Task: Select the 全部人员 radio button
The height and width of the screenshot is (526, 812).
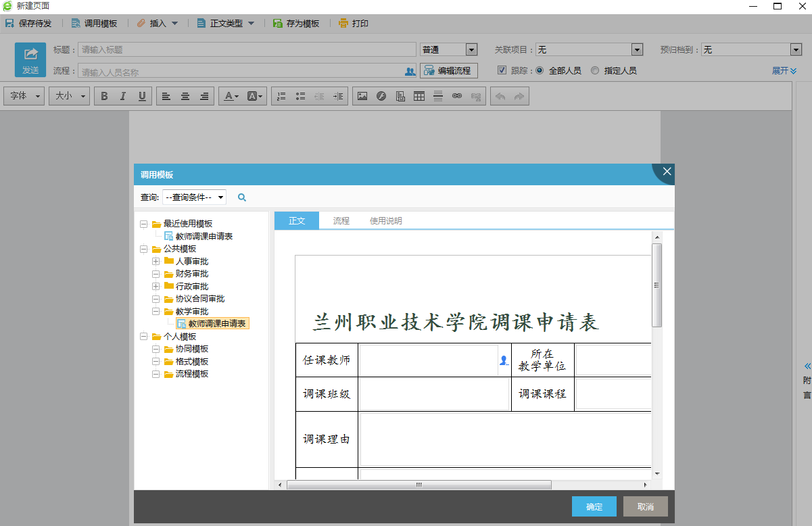Action: click(540, 70)
